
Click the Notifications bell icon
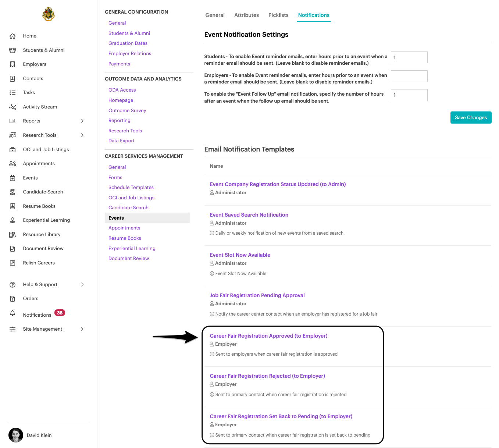(x=13, y=313)
